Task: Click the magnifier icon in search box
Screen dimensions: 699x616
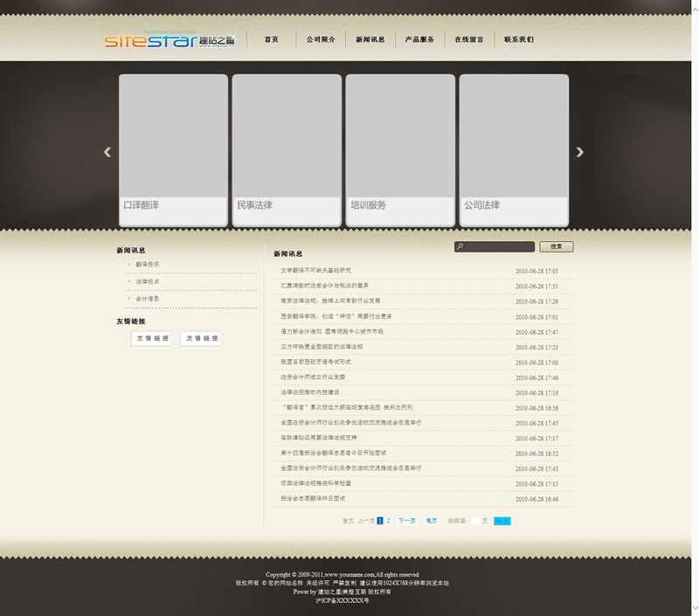Action: pyautogui.click(x=460, y=247)
